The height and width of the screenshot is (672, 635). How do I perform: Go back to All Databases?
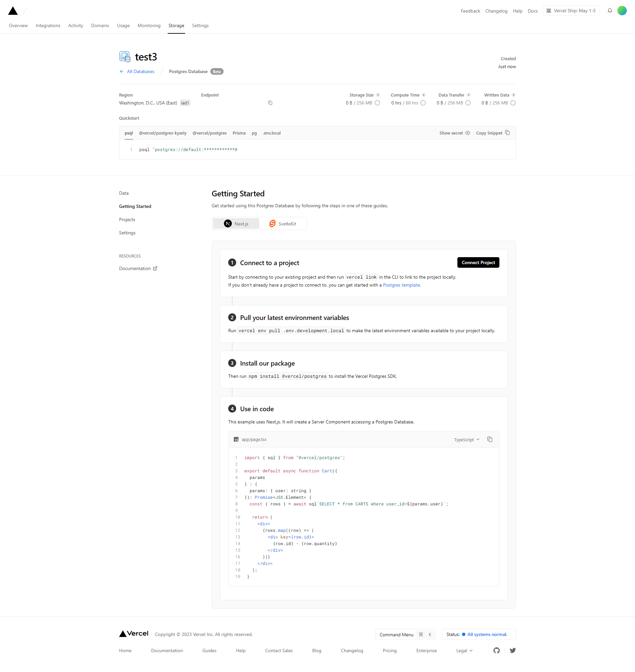137,71
